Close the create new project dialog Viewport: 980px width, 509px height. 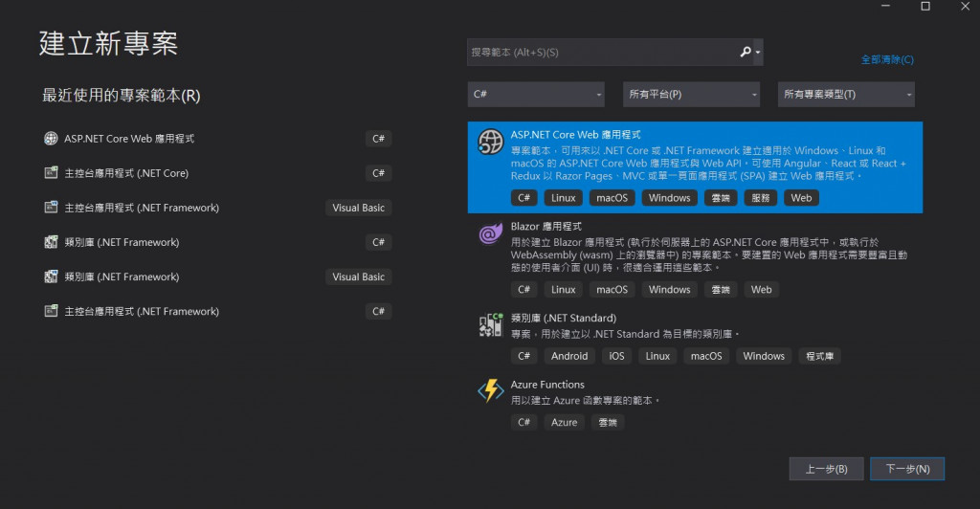tap(965, 7)
